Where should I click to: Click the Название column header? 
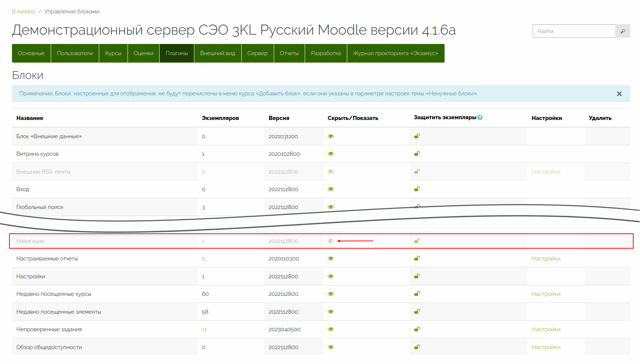[x=30, y=118]
